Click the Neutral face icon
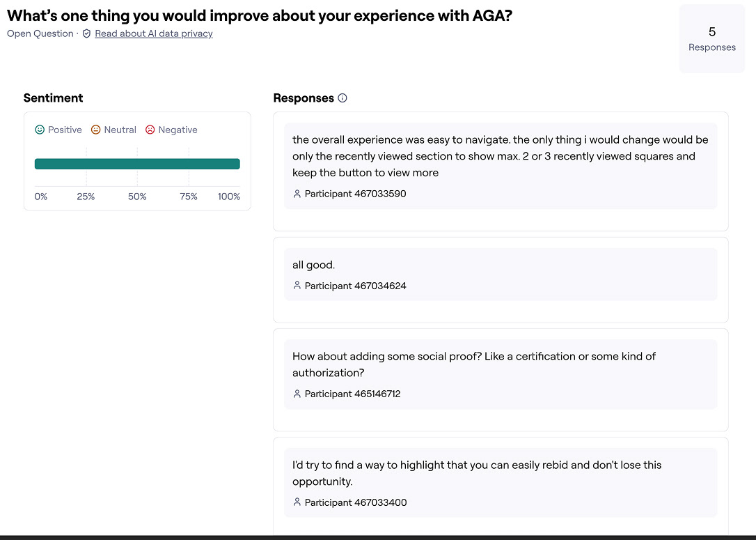This screenshot has height=540, width=756. 96,130
